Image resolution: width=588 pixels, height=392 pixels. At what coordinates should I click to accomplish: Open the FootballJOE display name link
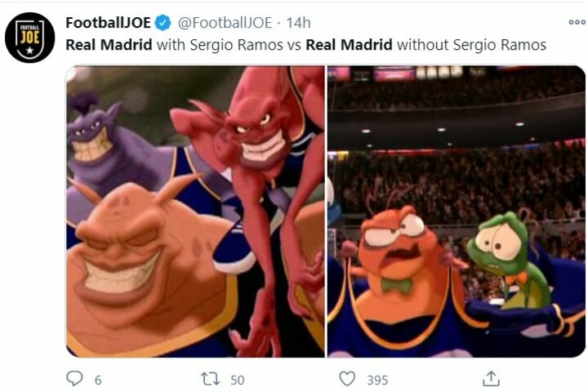(x=108, y=23)
